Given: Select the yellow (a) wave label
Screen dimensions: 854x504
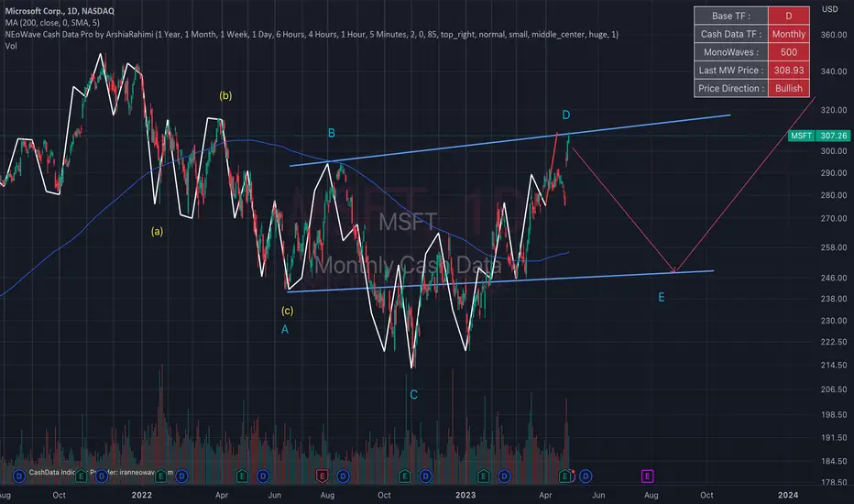Looking at the screenshot, I should (x=157, y=231).
